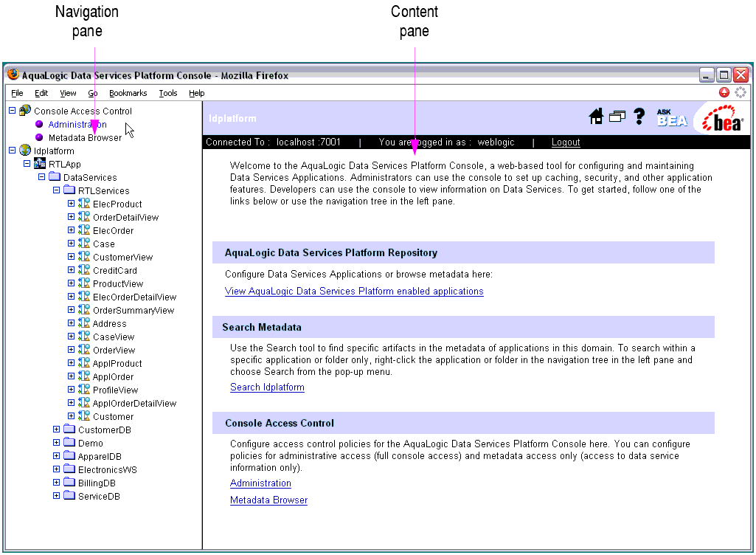
Task: Select the ApplOrder tree item
Action: 113,377
